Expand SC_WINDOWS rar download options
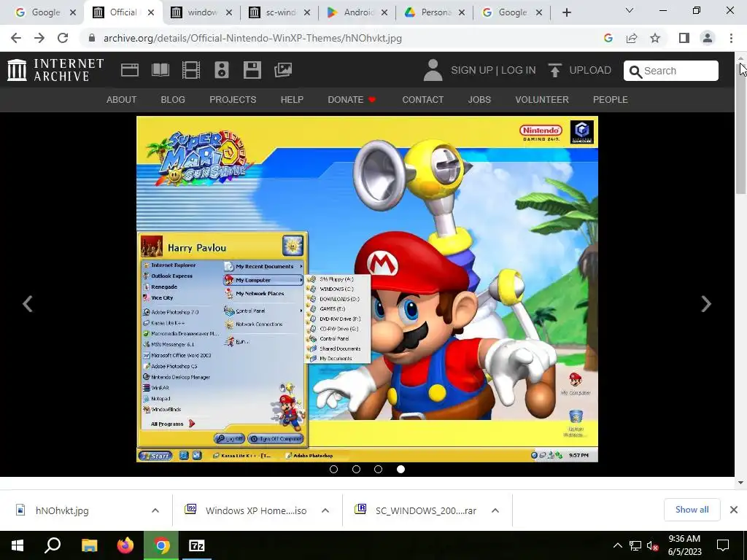 495,510
